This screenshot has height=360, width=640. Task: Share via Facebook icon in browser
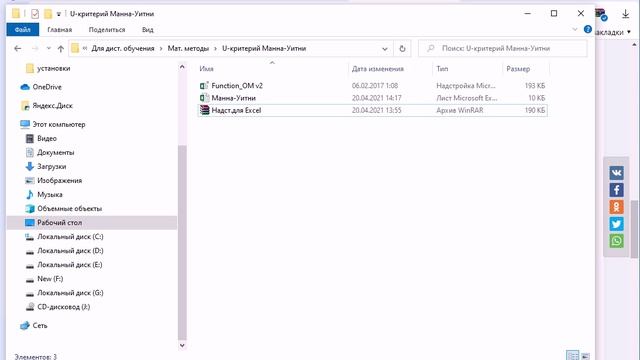point(616,190)
